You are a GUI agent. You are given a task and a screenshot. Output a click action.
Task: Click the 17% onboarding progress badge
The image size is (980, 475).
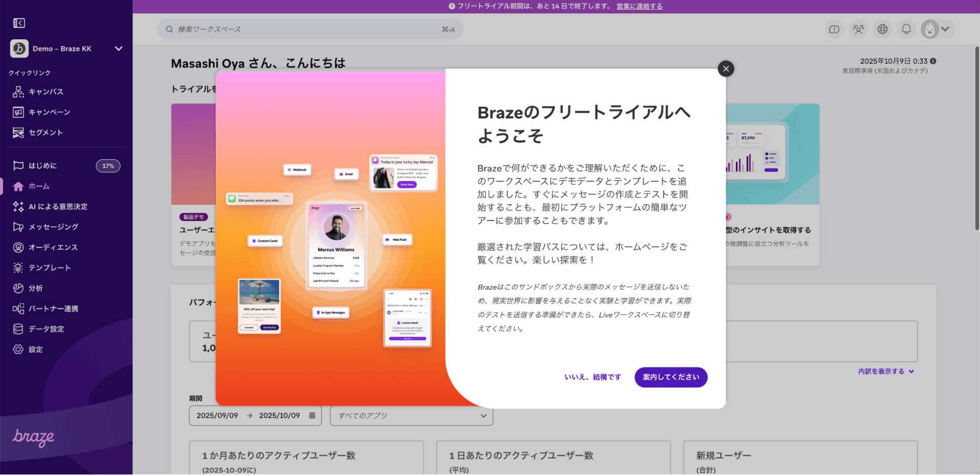tap(108, 165)
